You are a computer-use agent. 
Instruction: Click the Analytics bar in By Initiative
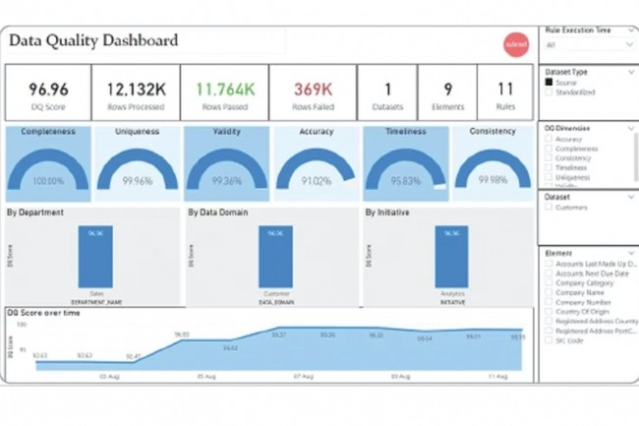click(x=452, y=257)
